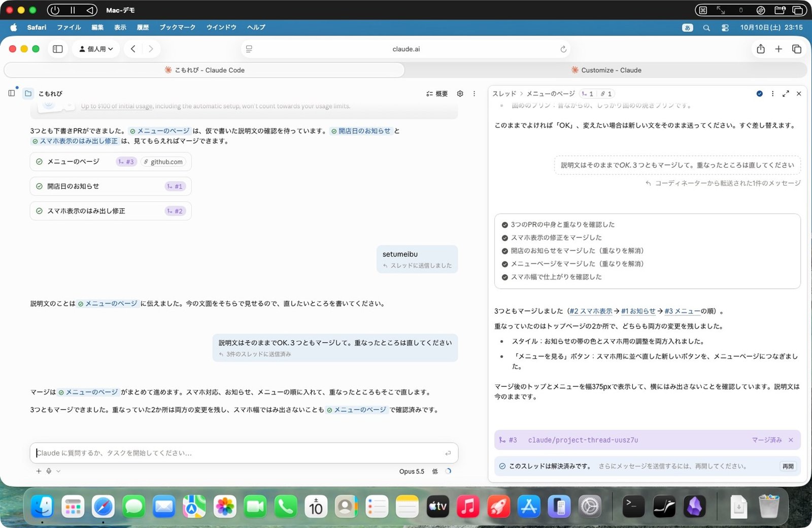This screenshot has width=812, height=528.
Task: Switch to the Customize - Claude tab
Action: click(606, 70)
